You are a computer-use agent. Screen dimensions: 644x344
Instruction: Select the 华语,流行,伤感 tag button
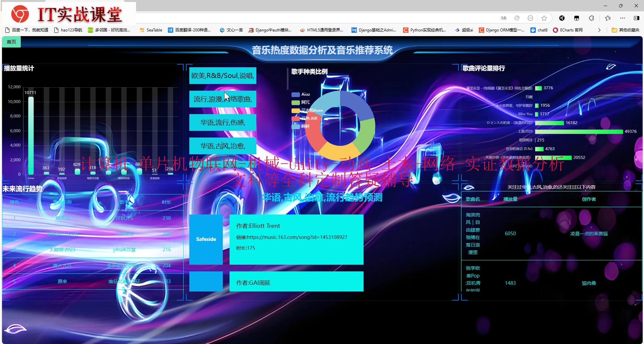point(223,122)
